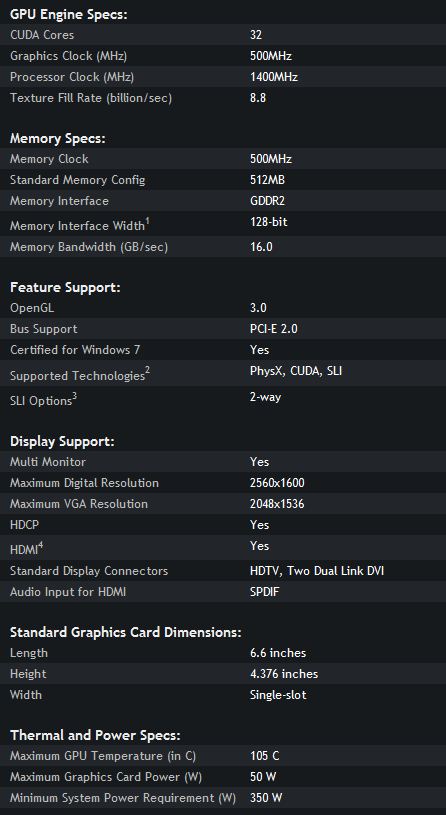Select the 16.0 Memory Bandwidth value
The width and height of the screenshot is (446, 815).
[261, 247]
